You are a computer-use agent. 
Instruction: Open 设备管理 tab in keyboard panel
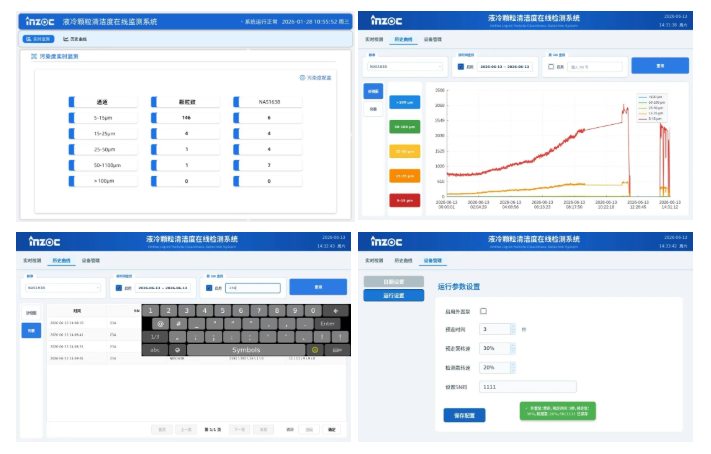91,260
